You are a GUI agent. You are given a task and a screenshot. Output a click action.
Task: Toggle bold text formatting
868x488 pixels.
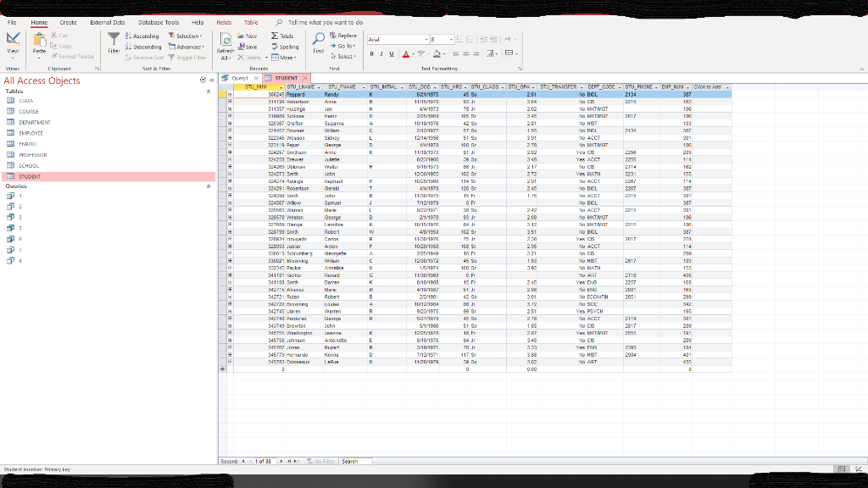point(372,53)
